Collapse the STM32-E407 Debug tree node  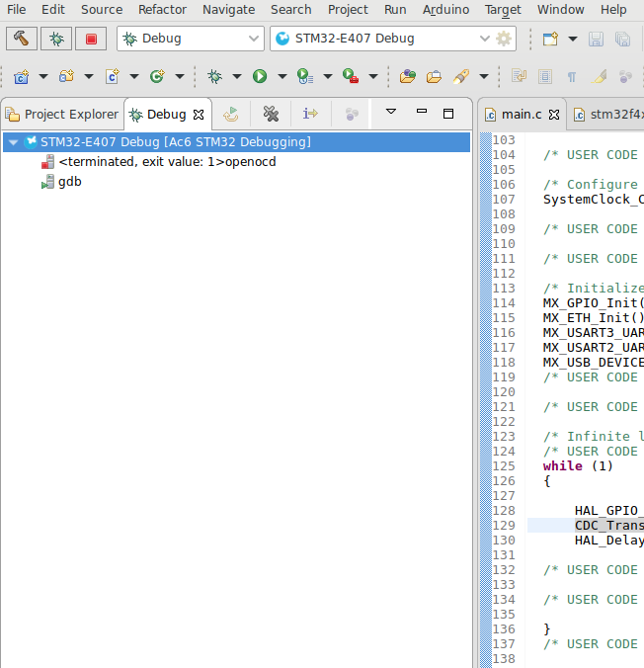point(13,142)
